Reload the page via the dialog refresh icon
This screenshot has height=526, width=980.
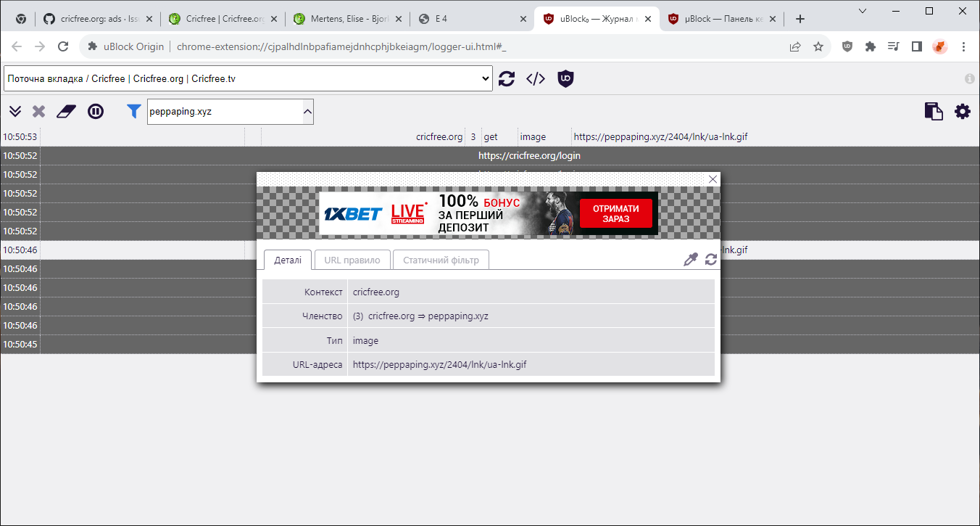[x=710, y=259]
